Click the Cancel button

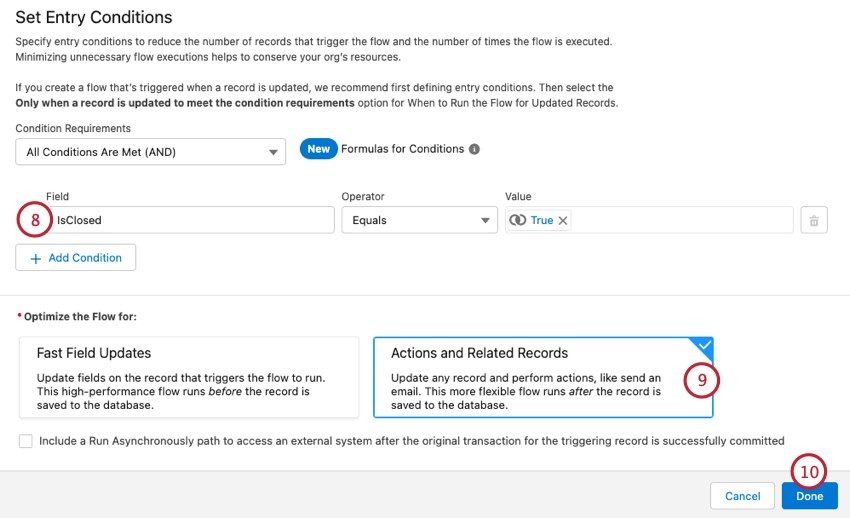(742, 496)
